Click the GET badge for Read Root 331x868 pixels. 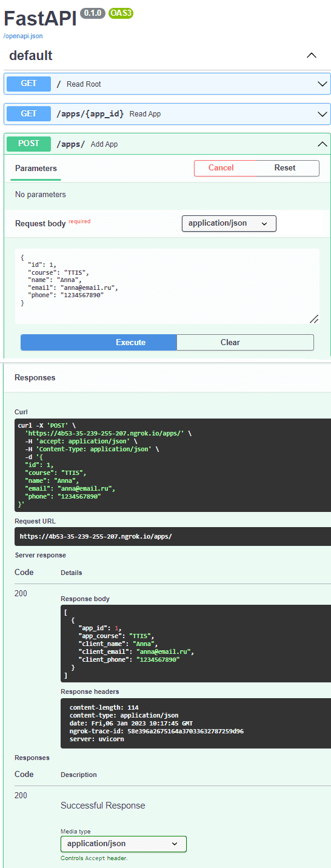coord(28,84)
